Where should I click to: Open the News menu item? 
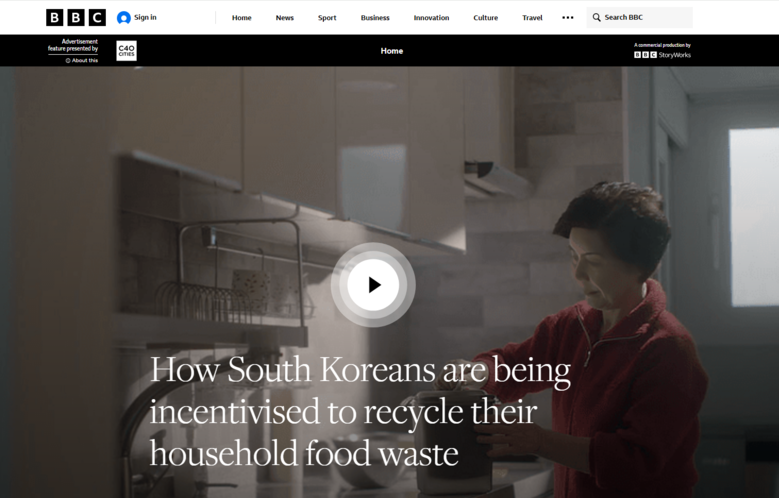click(x=285, y=17)
